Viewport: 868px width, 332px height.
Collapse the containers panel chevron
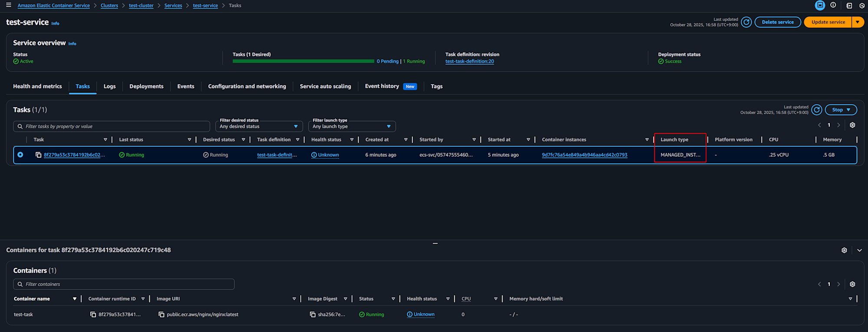[x=859, y=250]
